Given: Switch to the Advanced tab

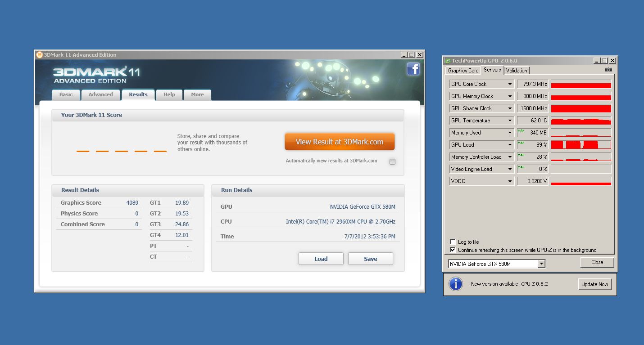Looking at the screenshot, I should click(100, 94).
